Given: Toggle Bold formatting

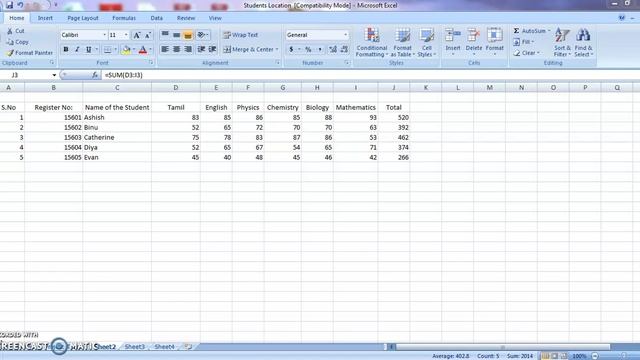Looking at the screenshot, I should pyautogui.click(x=66, y=50).
